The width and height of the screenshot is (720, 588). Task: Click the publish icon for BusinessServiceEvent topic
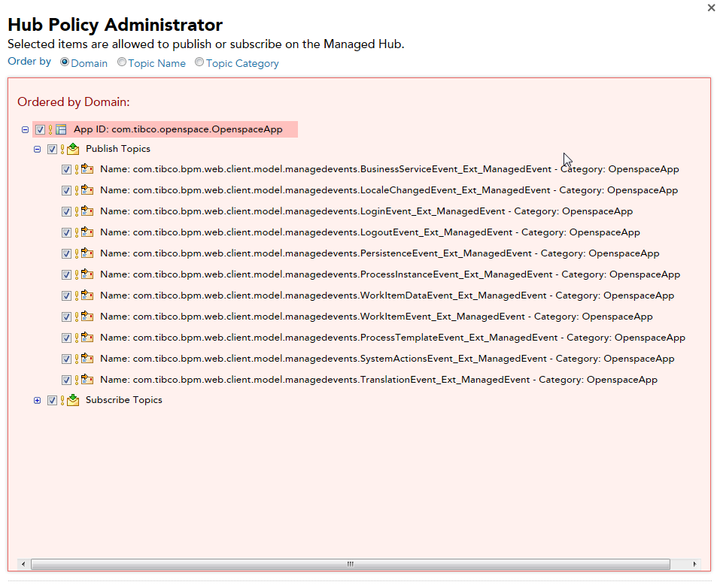(87, 169)
